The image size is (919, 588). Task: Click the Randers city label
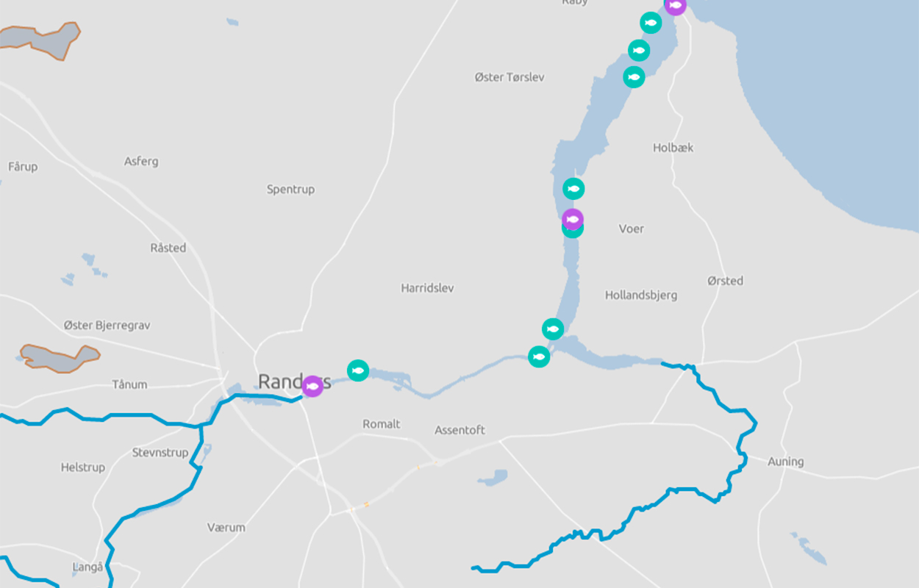[294, 381]
